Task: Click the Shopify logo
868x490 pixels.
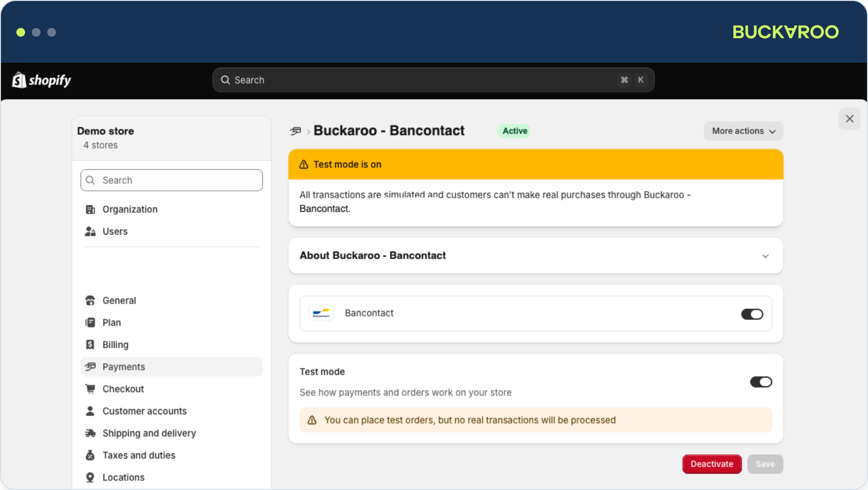Action: tap(41, 80)
